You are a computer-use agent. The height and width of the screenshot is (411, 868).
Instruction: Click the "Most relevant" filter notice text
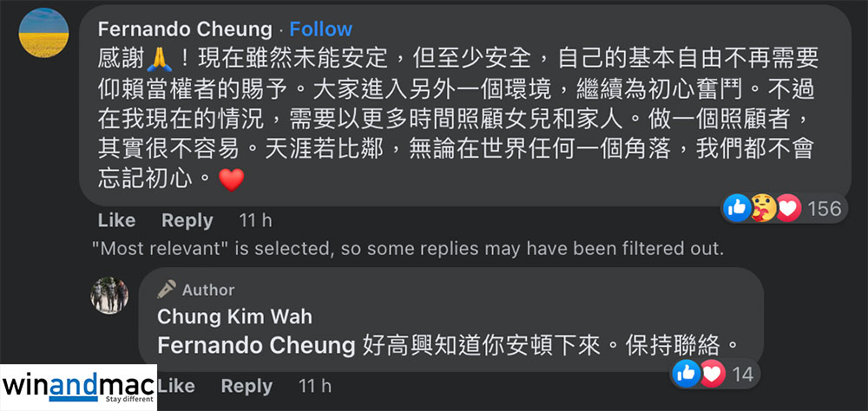point(407,249)
